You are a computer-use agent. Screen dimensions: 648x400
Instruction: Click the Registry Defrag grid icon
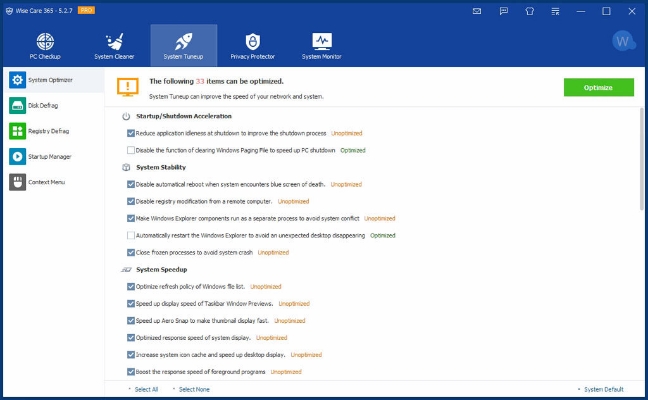[17, 131]
